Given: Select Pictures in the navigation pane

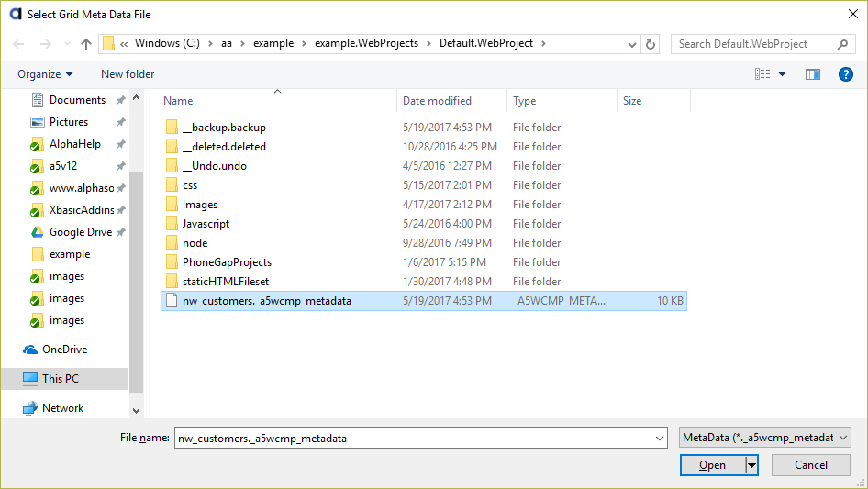Looking at the screenshot, I should pyautogui.click(x=69, y=122).
